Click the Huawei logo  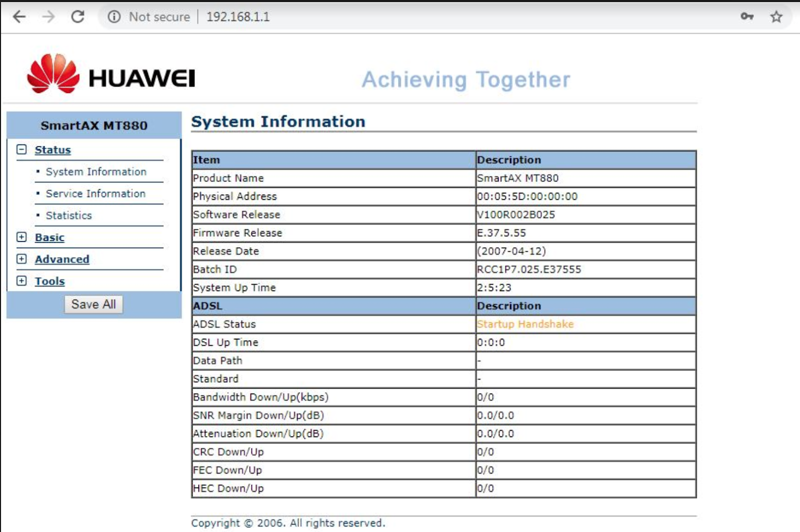click(x=111, y=74)
